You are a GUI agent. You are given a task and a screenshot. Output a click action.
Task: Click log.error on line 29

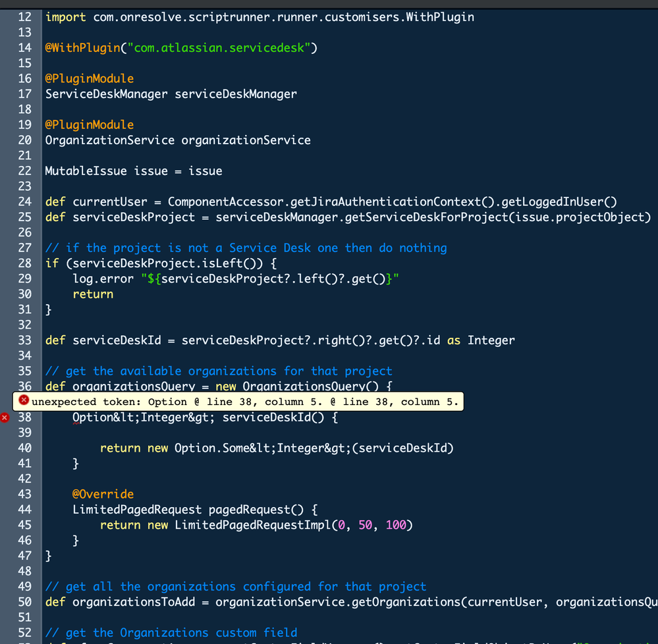coord(103,279)
